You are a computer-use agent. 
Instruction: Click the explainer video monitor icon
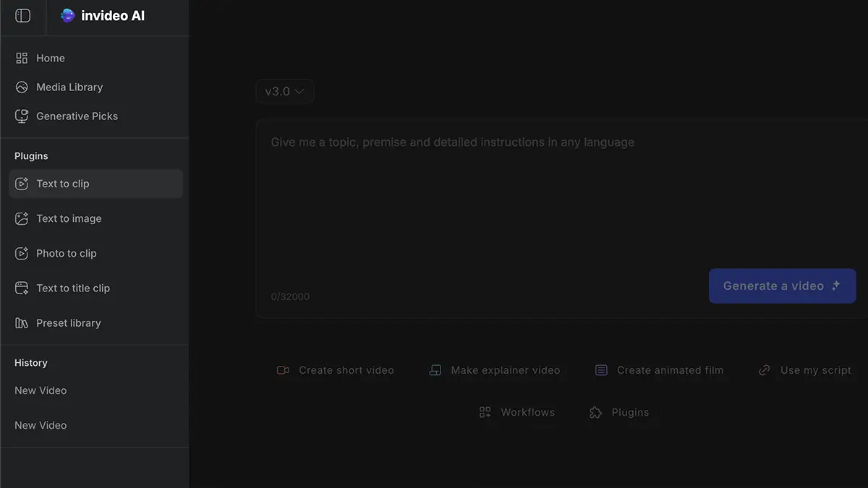435,370
